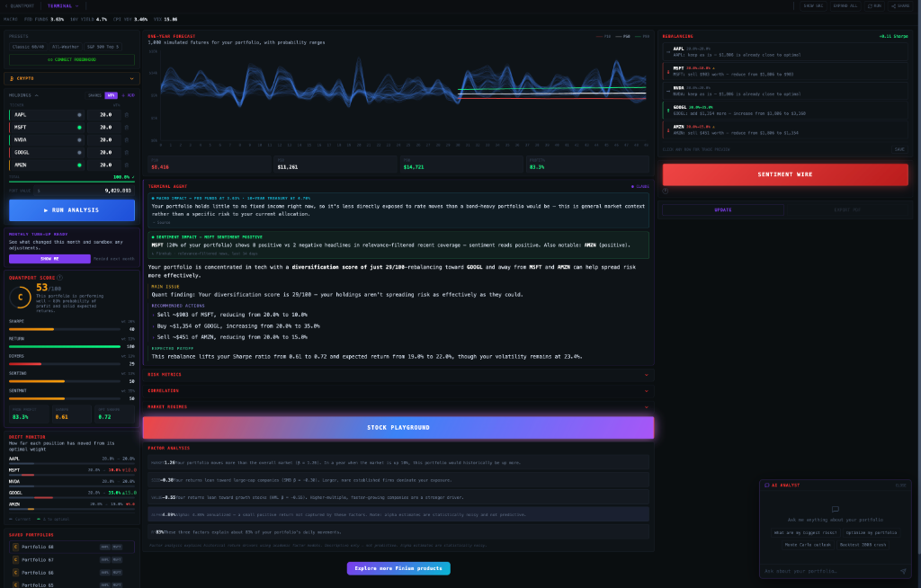
Task: Select the Classic 60/40 preset
Action: (28, 47)
